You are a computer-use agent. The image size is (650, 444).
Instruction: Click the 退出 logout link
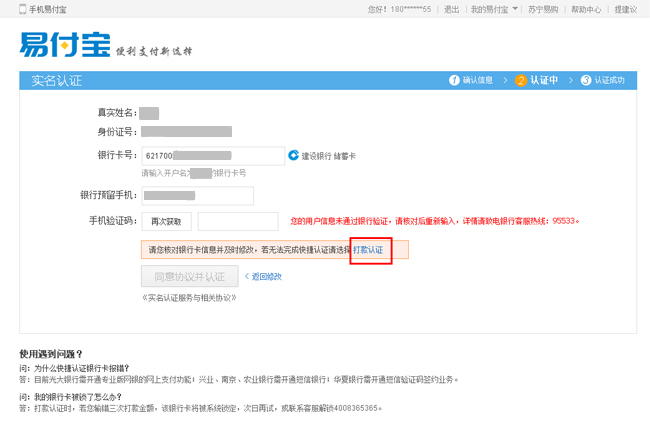tap(451, 9)
